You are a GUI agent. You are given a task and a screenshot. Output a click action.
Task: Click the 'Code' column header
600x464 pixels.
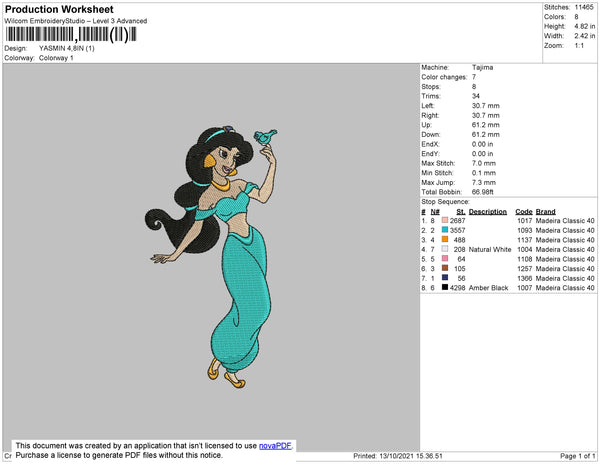[524, 212]
